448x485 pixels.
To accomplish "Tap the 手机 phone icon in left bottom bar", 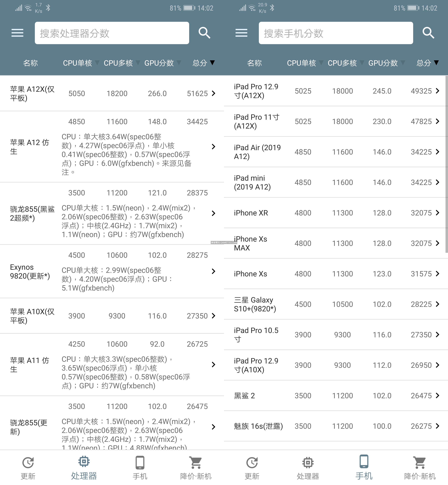I will pyautogui.click(x=140, y=463).
